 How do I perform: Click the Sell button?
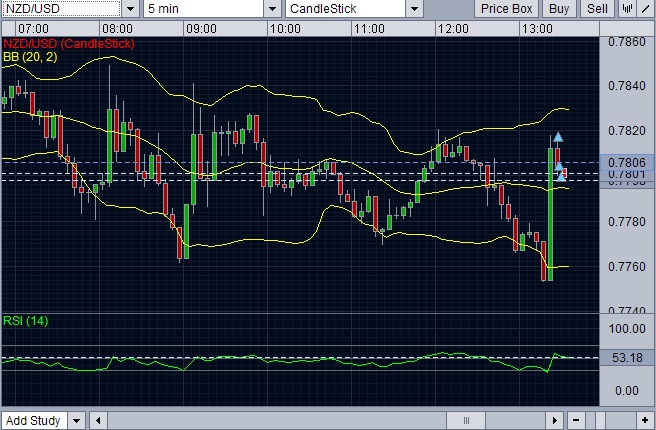pos(597,8)
